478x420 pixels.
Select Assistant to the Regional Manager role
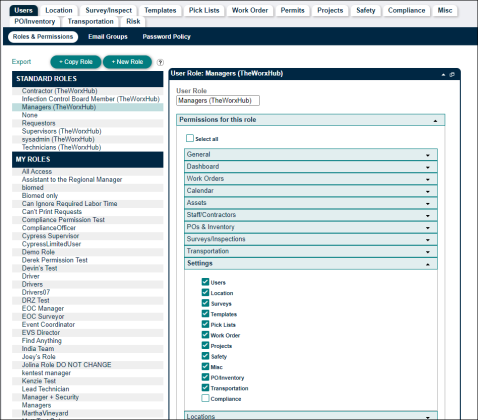[x=88, y=179]
